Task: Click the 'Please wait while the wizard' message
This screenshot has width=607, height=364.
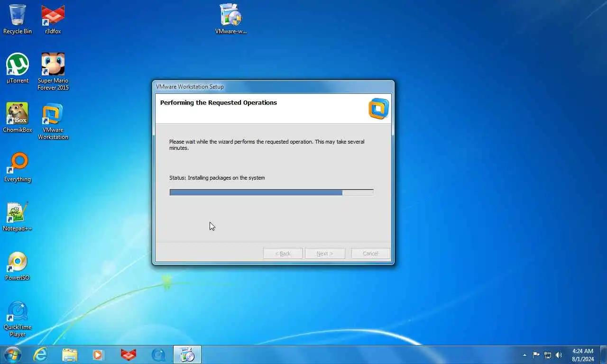Action: click(x=267, y=145)
